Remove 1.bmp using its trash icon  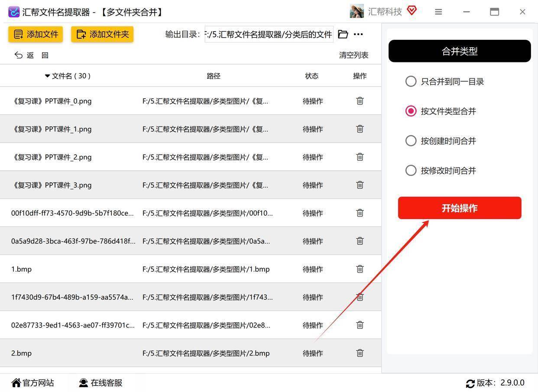point(360,269)
